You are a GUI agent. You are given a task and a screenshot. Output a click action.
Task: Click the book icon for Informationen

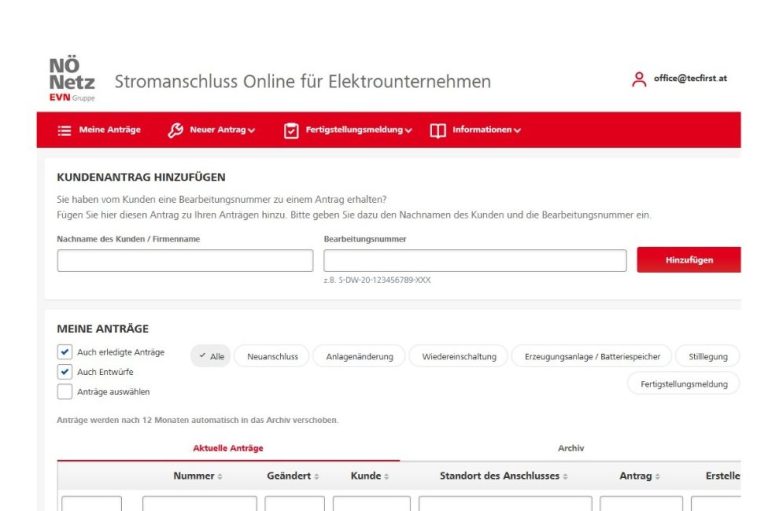pos(438,130)
